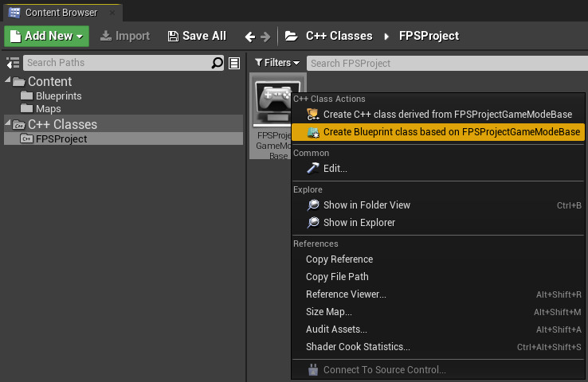Click the C++ Classes folder icon
Viewport: 588px width, 382px height.
pyautogui.click(x=19, y=124)
